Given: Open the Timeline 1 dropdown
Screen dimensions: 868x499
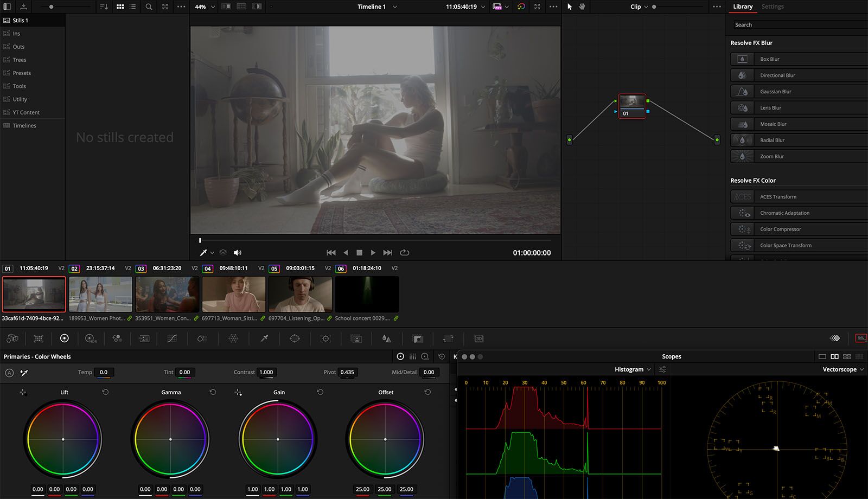Looking at the screenshot, I should coord(377,7).
